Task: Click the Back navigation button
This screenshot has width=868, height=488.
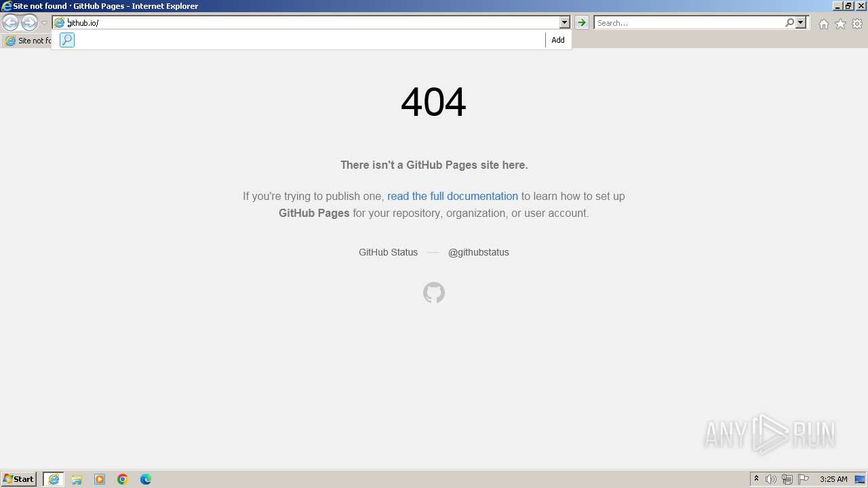Action: tap(10, 23)
